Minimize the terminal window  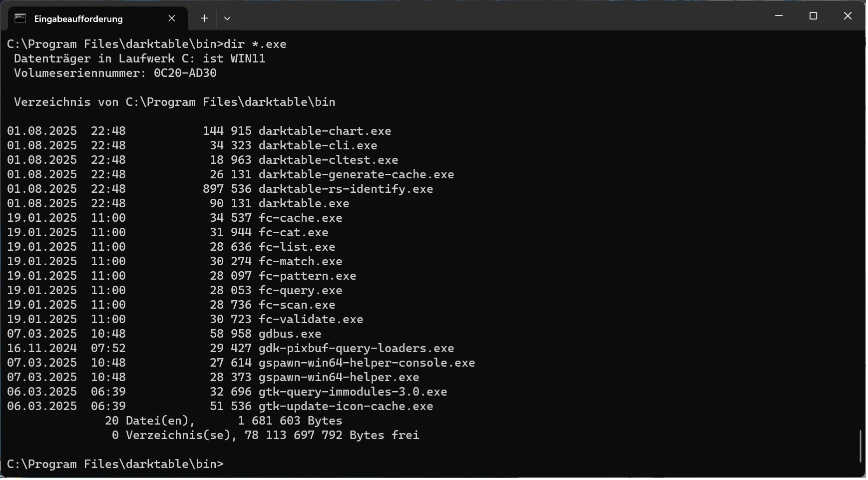point(779,16)
